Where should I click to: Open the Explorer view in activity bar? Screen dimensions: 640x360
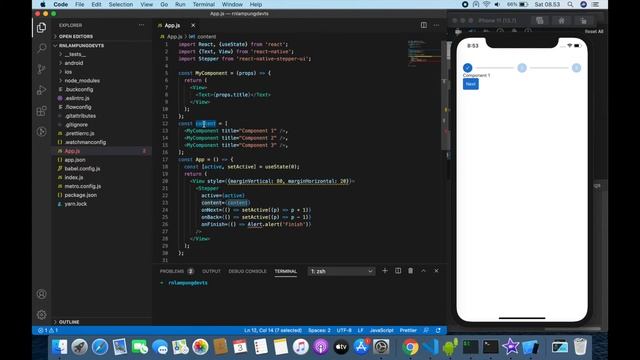tap(41, 27)
